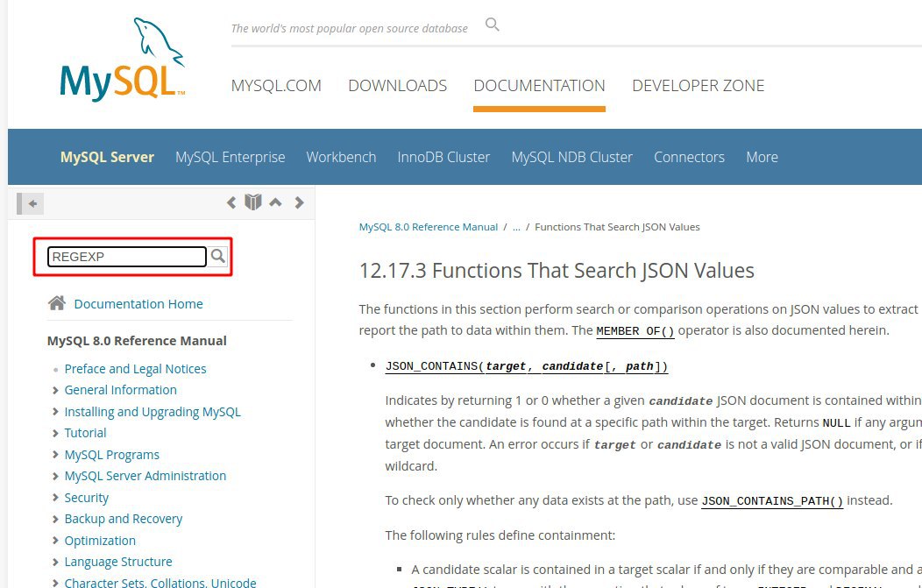Viewport: 922px width, 588px height.
Task: Expand Language Structure tree arrow
Action: [55, 562]
